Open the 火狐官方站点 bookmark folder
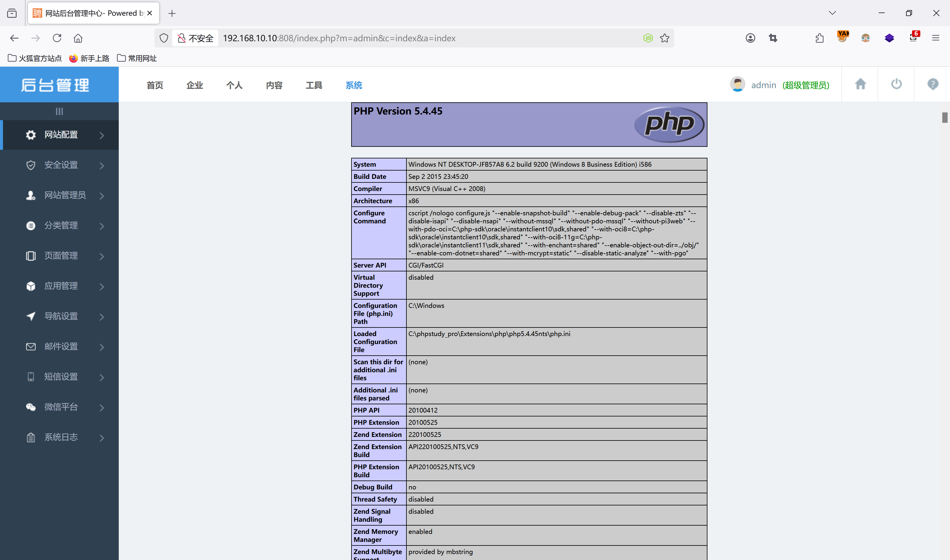950x560 pixels. point(35,58)
